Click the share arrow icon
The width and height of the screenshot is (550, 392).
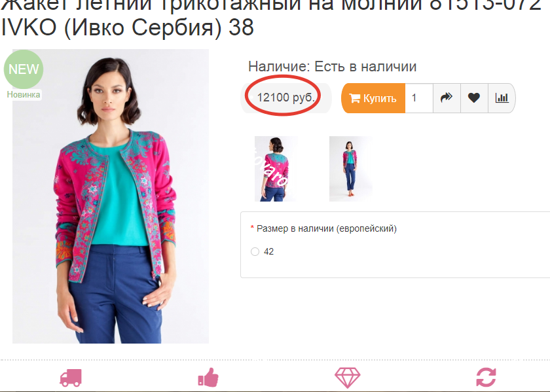[x=447, y=98]
